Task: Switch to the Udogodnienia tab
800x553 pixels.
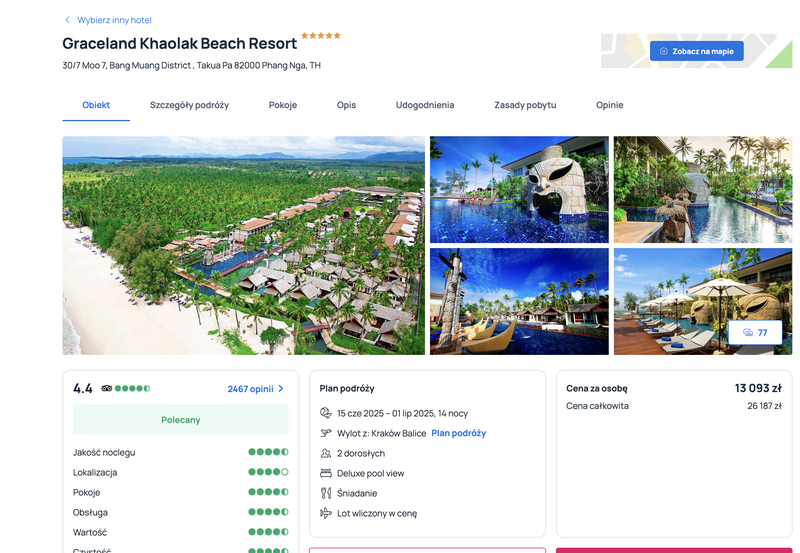Action: click(x=425, y=105)
